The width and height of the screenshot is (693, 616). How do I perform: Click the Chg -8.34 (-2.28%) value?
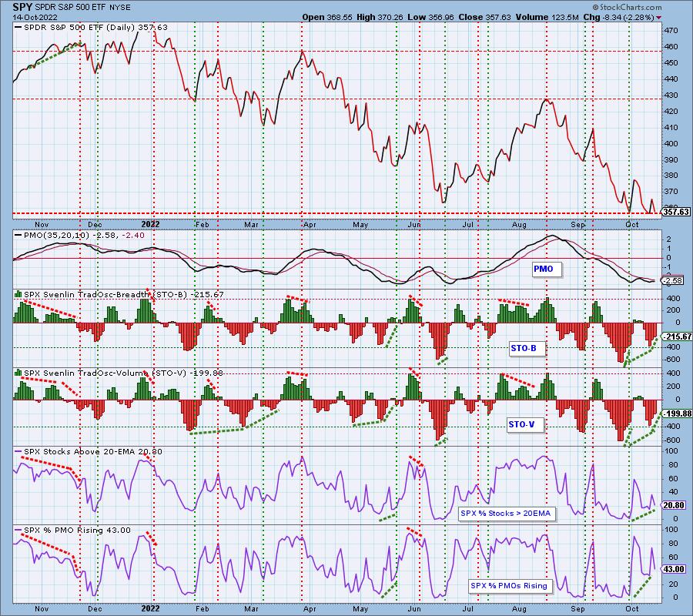point(619,17)
